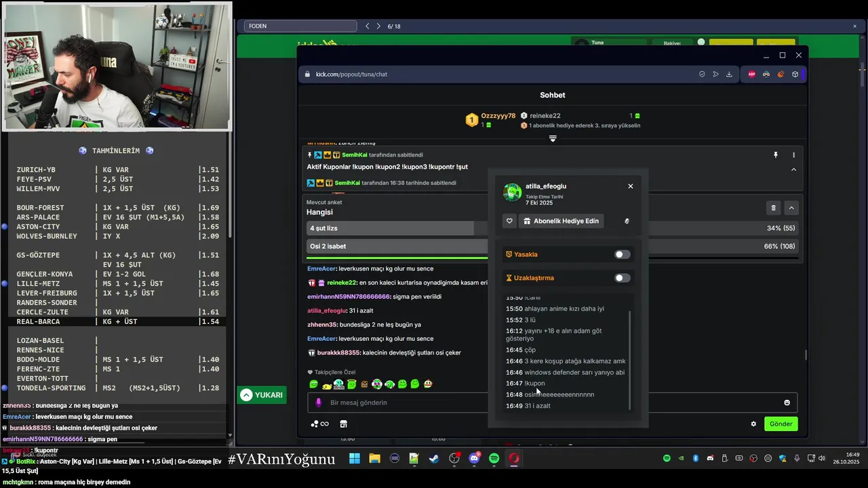Open chat settings gear icon

[x=753, y=424]
